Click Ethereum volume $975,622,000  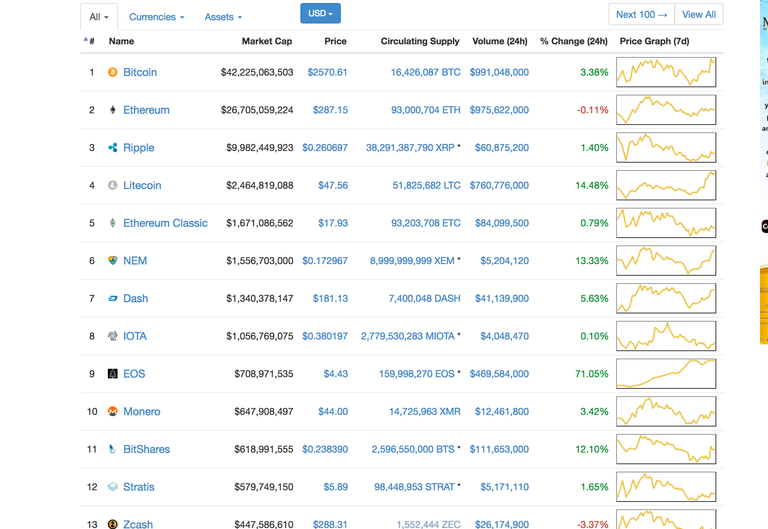499,110
